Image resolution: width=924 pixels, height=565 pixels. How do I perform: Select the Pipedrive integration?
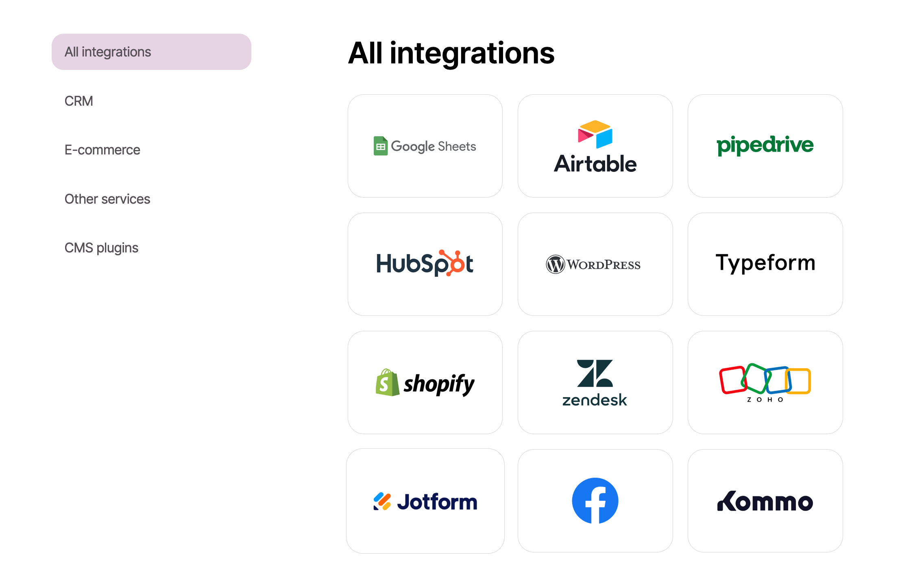[766, 145]
